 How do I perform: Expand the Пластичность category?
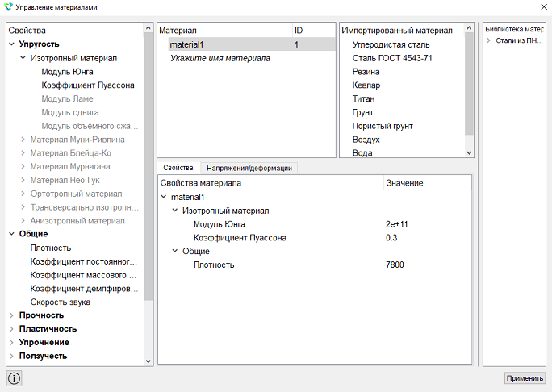(x=11, y=328)
